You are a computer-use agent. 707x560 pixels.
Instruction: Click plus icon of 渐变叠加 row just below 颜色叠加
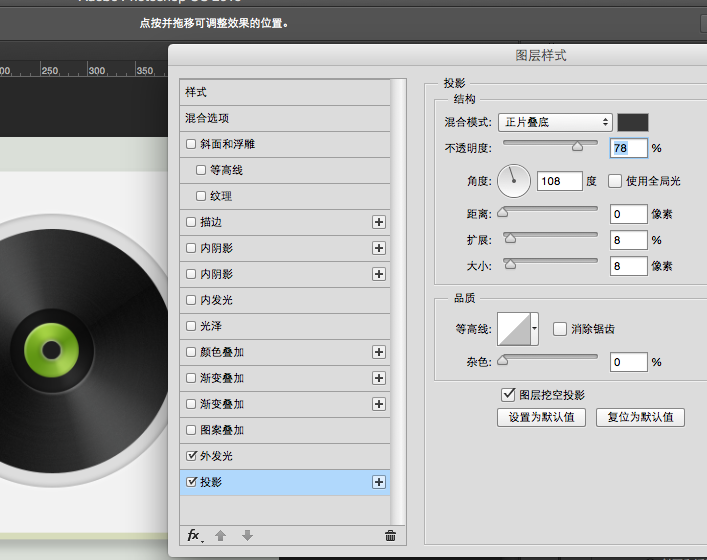coord(379,378)
